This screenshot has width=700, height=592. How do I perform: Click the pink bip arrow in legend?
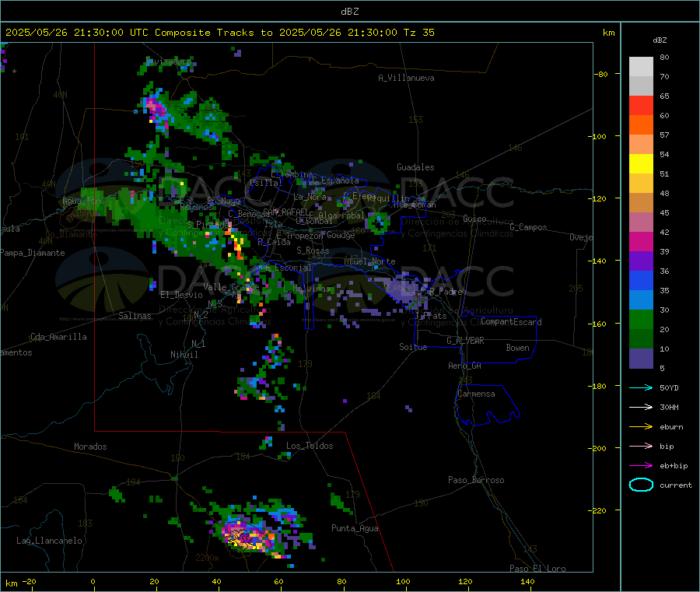[641, 446]
